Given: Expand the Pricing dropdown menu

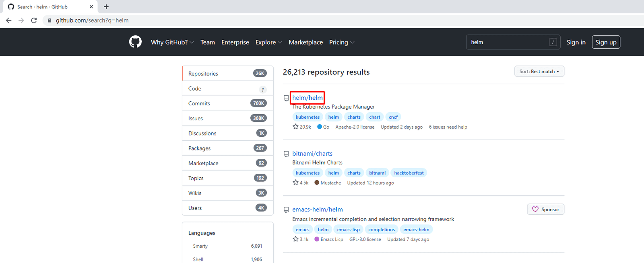Looking at the screenshot, I should click(x=342, y=42).
